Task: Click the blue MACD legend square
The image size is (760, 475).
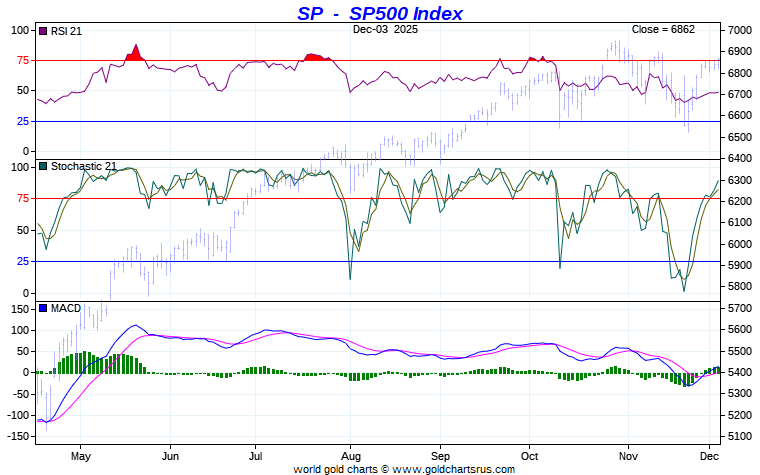Action: (x=43, y=308)
